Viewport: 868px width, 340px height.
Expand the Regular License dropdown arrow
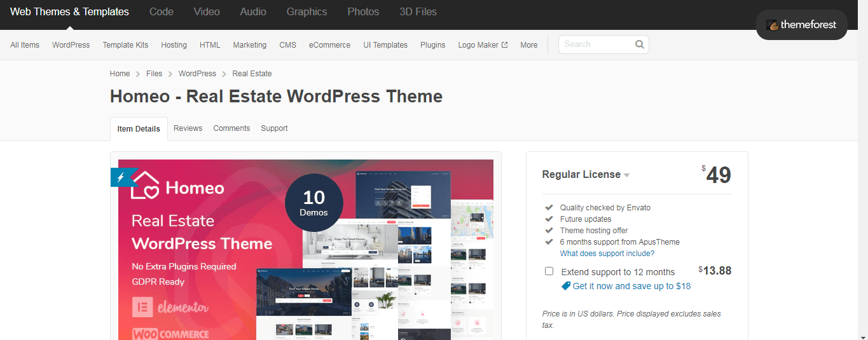[x=626, y=175]
